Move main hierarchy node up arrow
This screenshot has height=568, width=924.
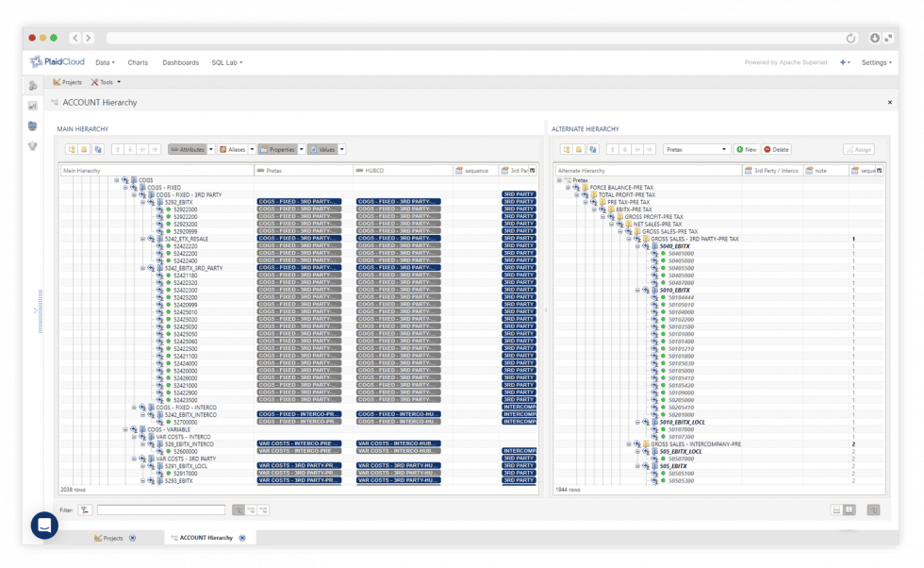(x=118, y=150)
